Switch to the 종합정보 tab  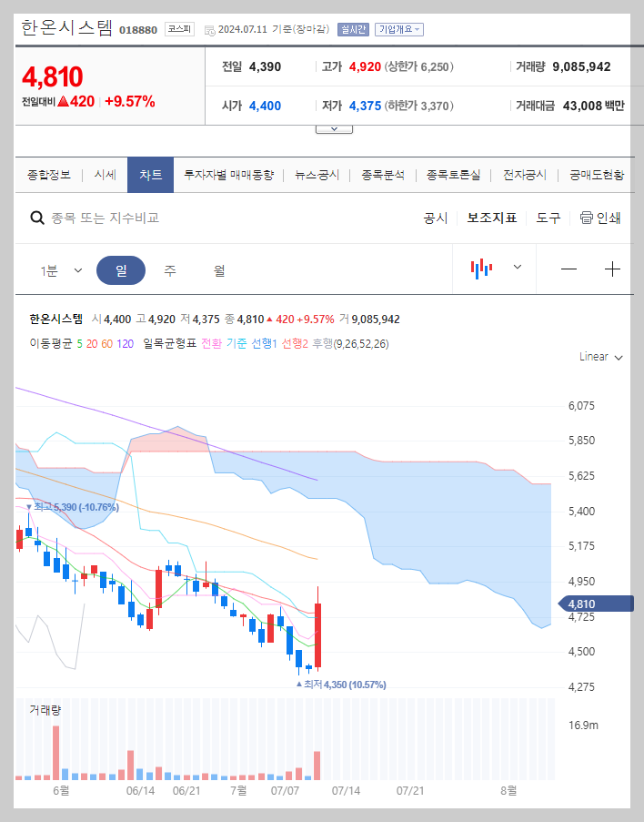point(46,173)
